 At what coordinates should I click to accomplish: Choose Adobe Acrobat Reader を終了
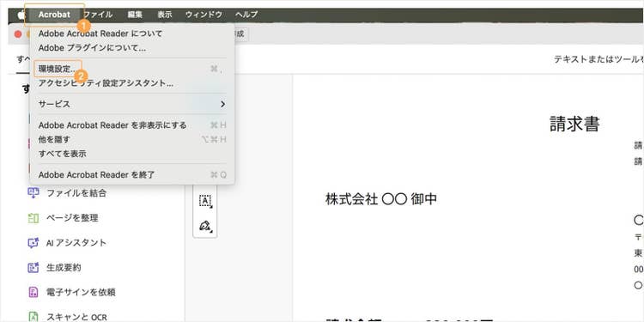(x=132, y=174)
